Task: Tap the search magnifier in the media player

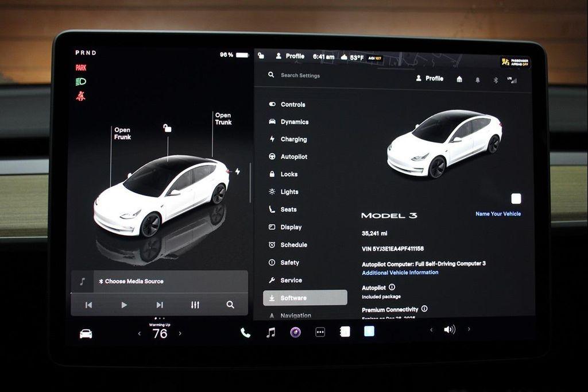Action: (230, 305)
